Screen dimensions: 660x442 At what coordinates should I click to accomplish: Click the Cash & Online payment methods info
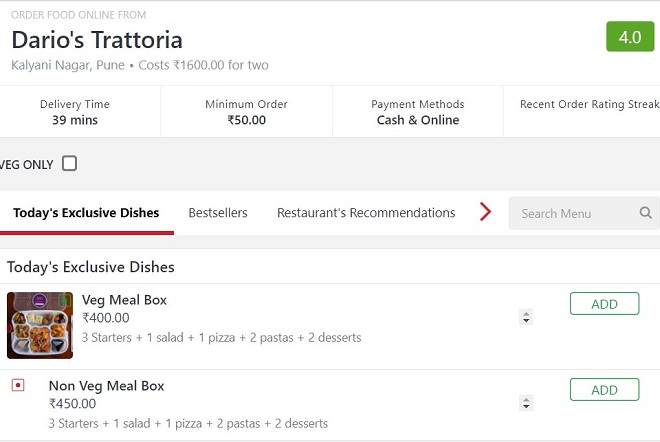pos(418,120)
